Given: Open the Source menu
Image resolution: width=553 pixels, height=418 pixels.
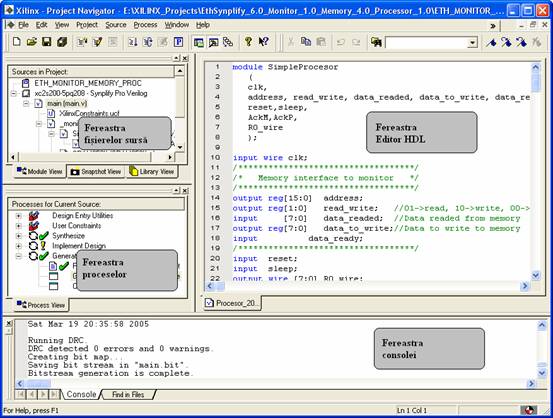Looking at the screenshot, I should (116, 25).
